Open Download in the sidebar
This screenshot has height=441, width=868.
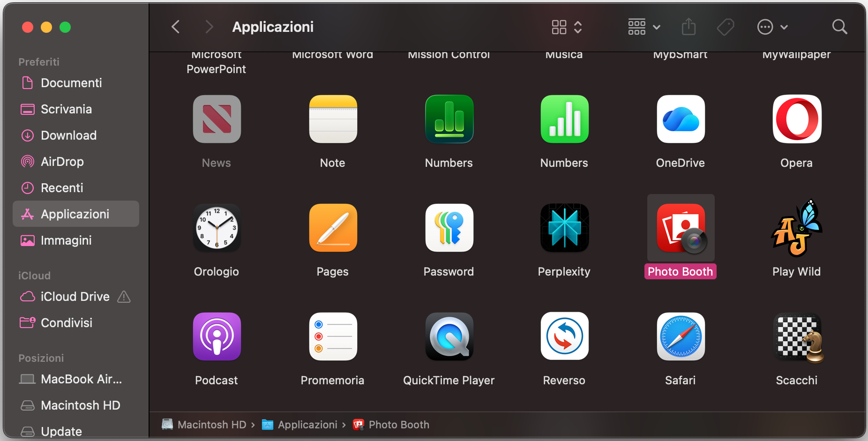[76, 135]
